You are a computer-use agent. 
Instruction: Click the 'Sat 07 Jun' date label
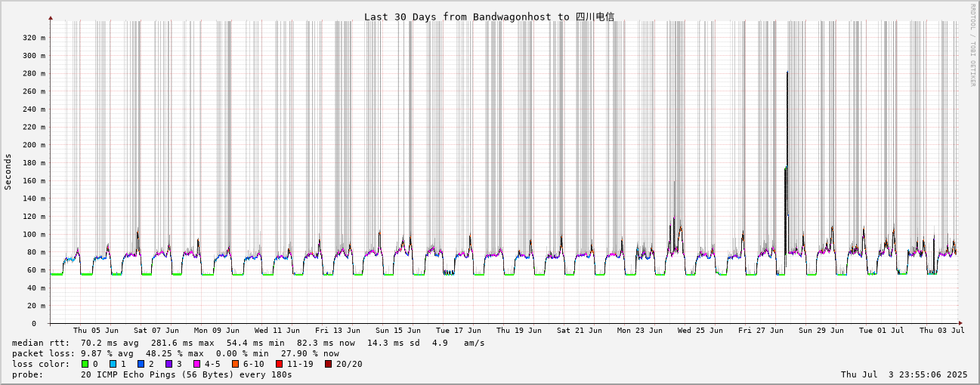[156, 331]
